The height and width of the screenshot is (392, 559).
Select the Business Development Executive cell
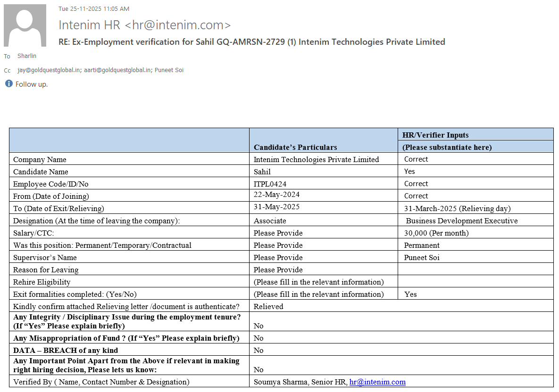pyautogui.click(x=461, y=220)
